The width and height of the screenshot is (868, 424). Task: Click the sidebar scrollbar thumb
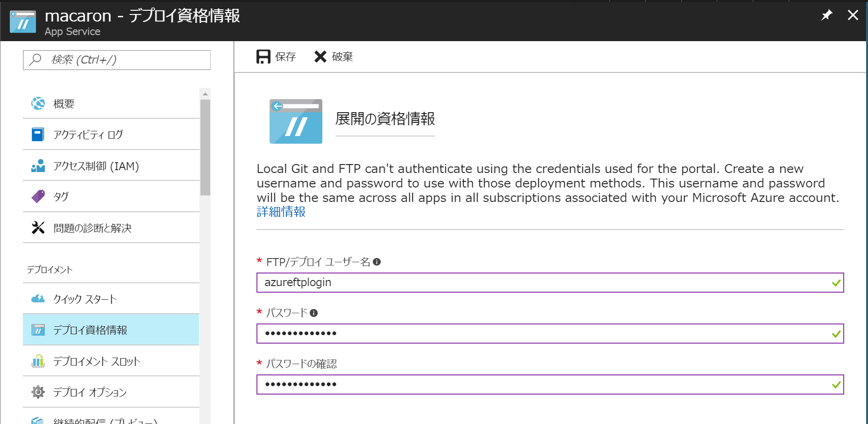click(x=205, y=147)
